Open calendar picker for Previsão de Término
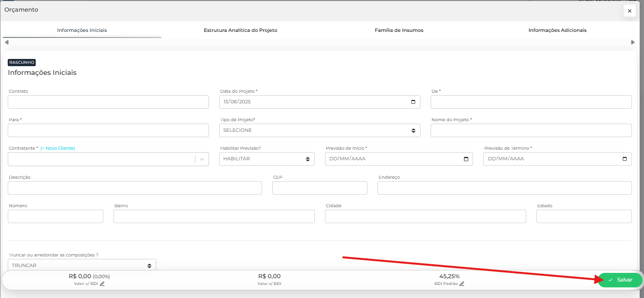Viewport: 644px width, 298px height. (624, 159)
